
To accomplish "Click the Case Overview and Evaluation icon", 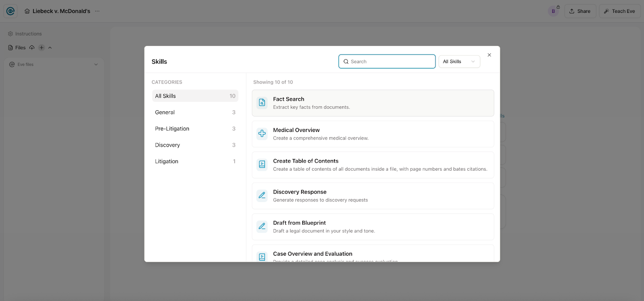I will pos(262,257).
